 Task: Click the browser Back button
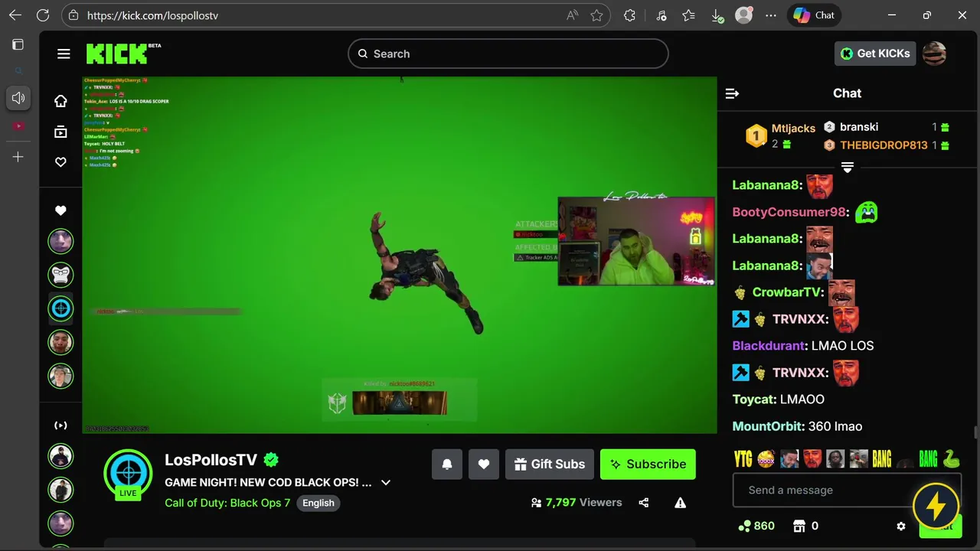coord(15,15)
